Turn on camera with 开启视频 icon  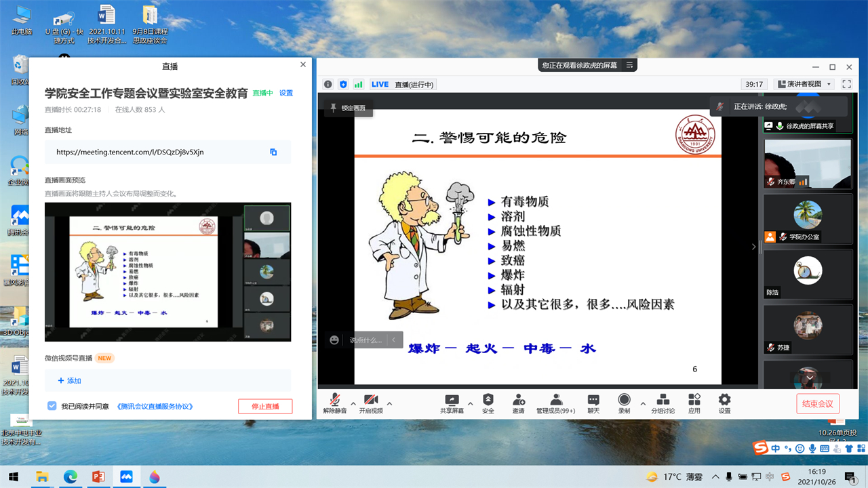(370, 400)
